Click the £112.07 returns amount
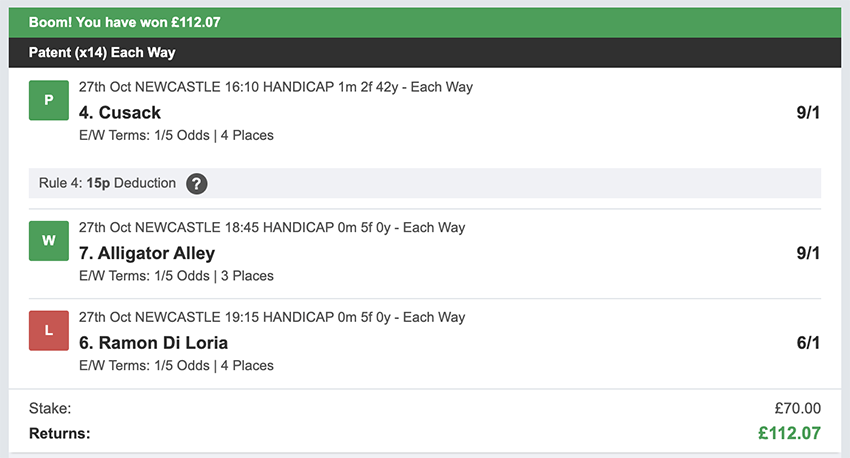Screen dimensions: 850x458 pyautogui.click(x=790, y=433)
